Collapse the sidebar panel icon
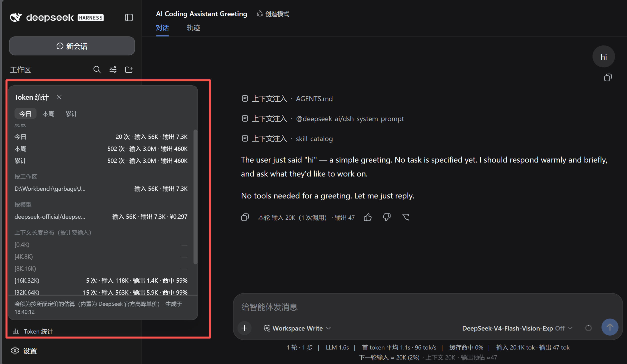The height and width of the screenshot is (364, 627). pos(129,17)
